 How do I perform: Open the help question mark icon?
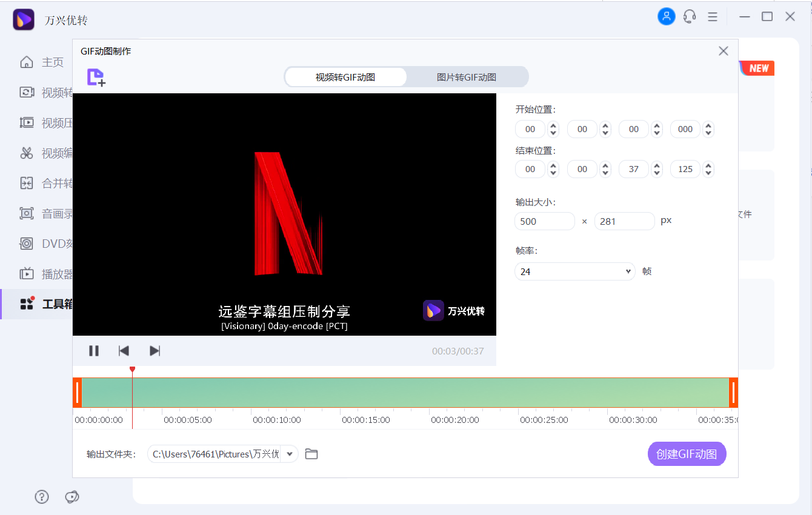(x=41, y=496)
